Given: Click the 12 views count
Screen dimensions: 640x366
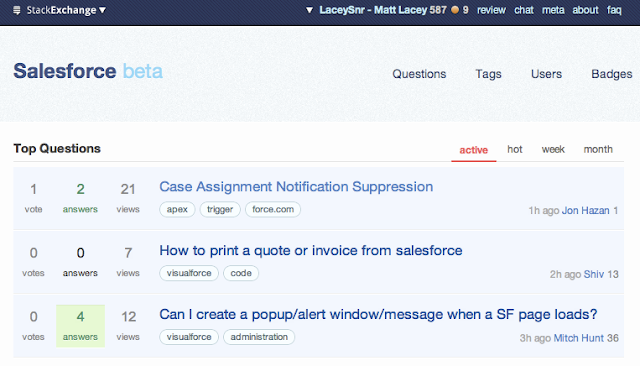Looking at the screenshot, I should [128, 326].
